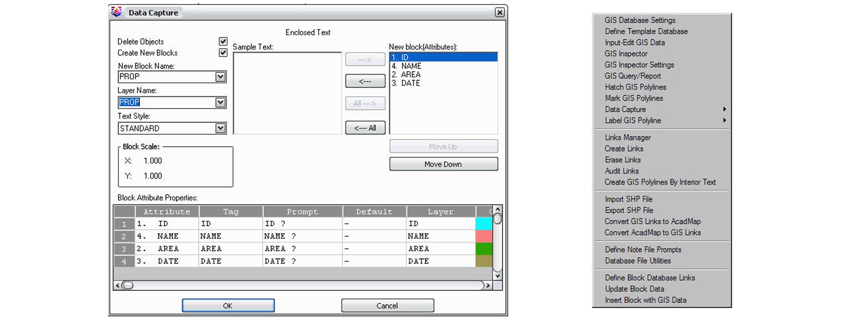
Task: Select GIS Inspector Settings menu item
Action: tap(639, 65)
